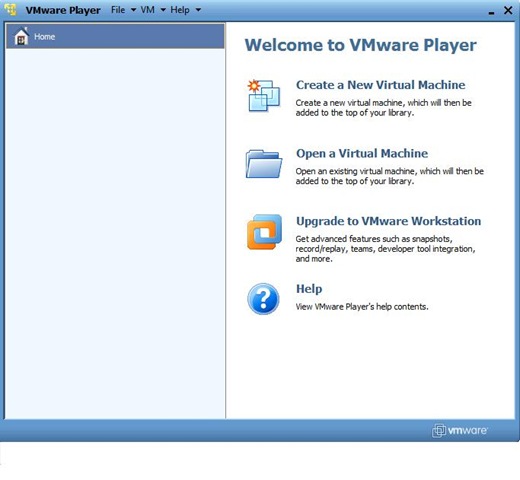The height and width of the screenshot is (480, 520).
Task: Expand the dropdown arrow next to Help menu
Action: [x=198, y=10]
